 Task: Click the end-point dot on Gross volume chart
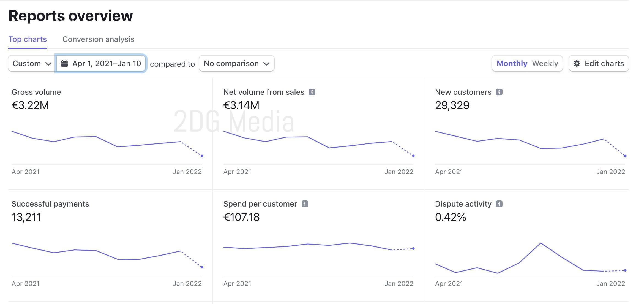[202, 156]
